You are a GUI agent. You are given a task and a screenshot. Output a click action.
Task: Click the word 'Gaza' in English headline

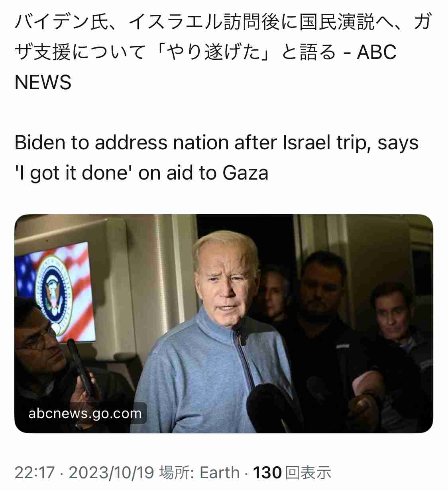click(x=245, y=173)
